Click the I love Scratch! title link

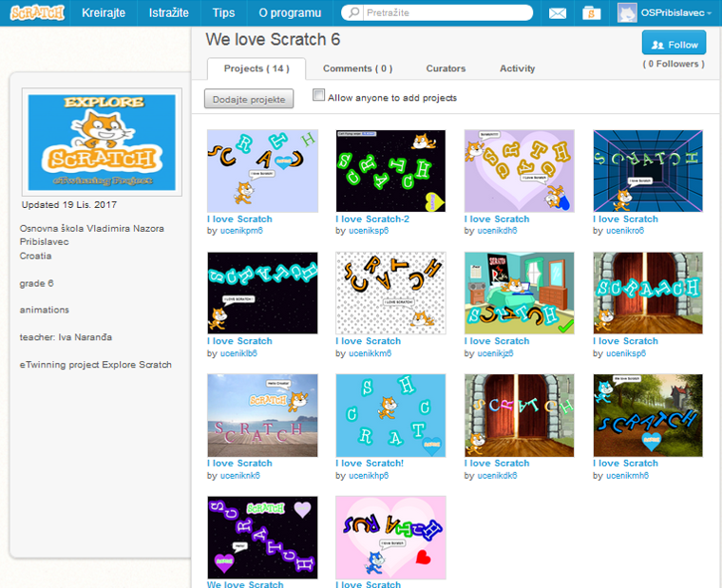(x=370, y=464)
